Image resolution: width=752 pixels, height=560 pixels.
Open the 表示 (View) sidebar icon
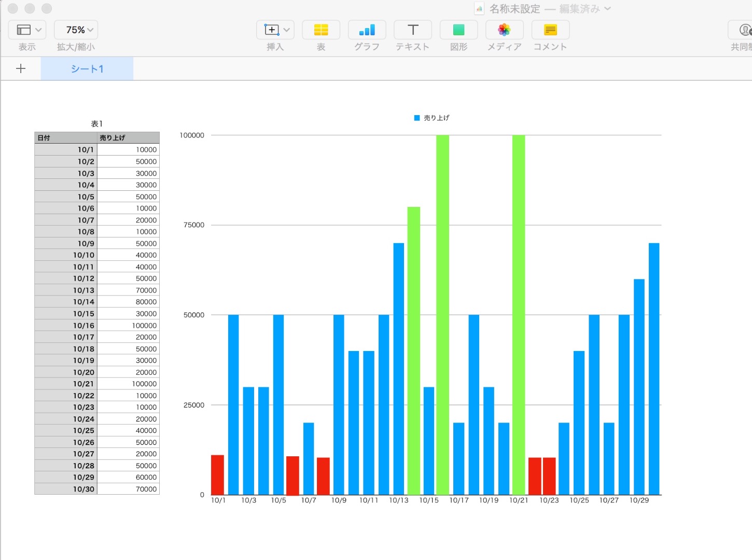(23, 30)
